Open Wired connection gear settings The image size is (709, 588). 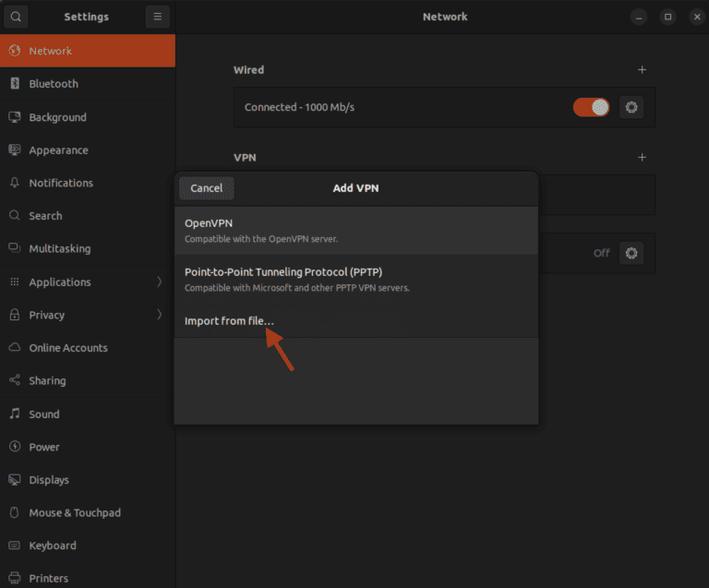coord(631,107)
